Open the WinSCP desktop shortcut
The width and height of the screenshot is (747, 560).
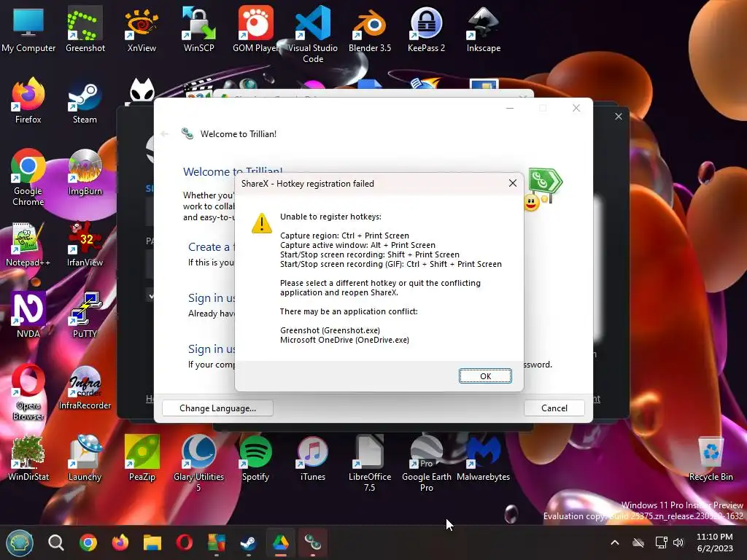pyautogui.click(x=198, y=29)
